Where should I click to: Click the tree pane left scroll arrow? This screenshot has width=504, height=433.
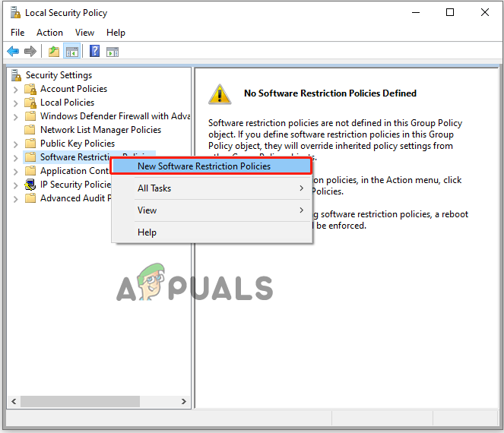pyautogui.click(x=14, y=402)
